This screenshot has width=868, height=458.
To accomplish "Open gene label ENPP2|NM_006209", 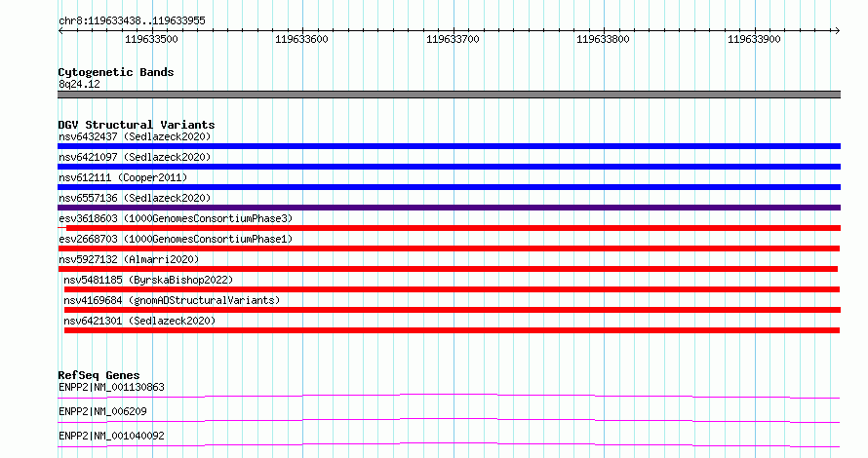I will 102,411.
